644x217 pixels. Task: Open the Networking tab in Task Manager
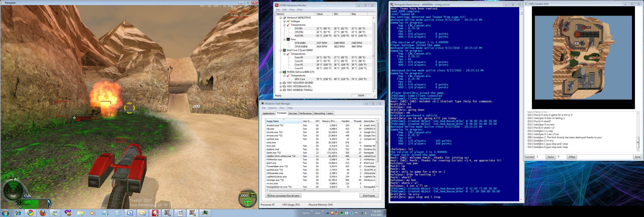[319, 113]
